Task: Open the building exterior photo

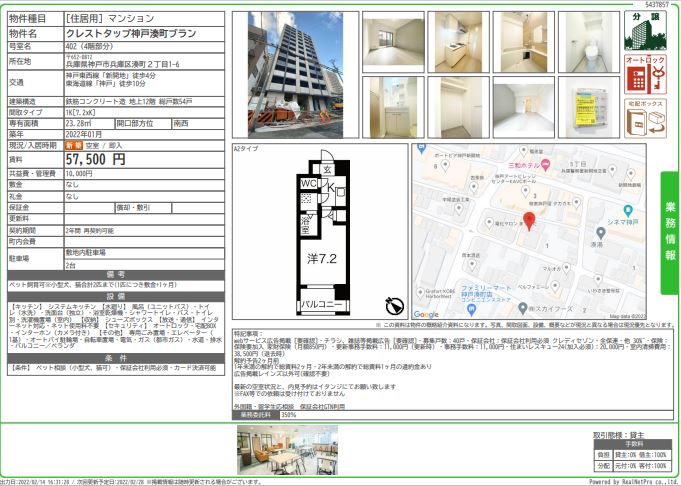Action: coord(295,75)
